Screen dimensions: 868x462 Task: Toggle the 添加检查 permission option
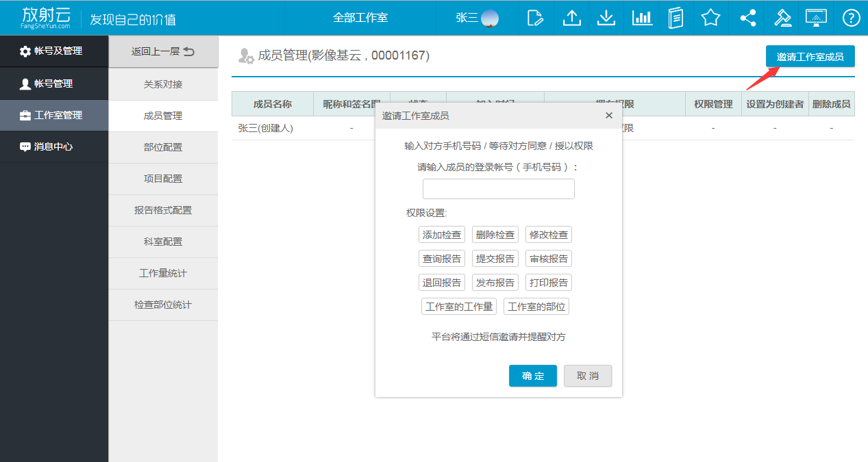(x=442, y=235)
